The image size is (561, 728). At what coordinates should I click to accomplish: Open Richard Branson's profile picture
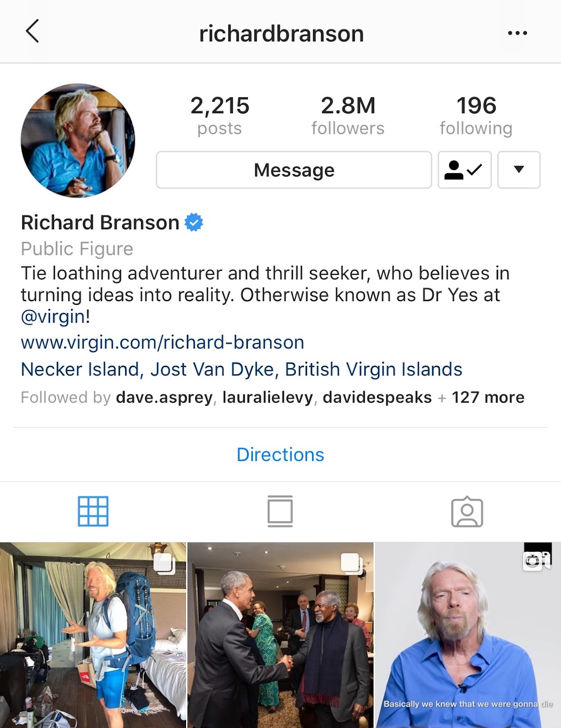click(78, 140)
